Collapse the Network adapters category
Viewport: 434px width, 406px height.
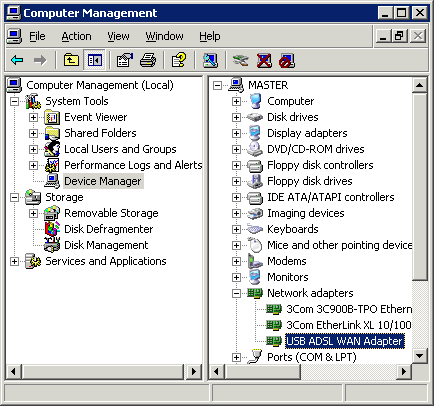click(x=236, y=293)
